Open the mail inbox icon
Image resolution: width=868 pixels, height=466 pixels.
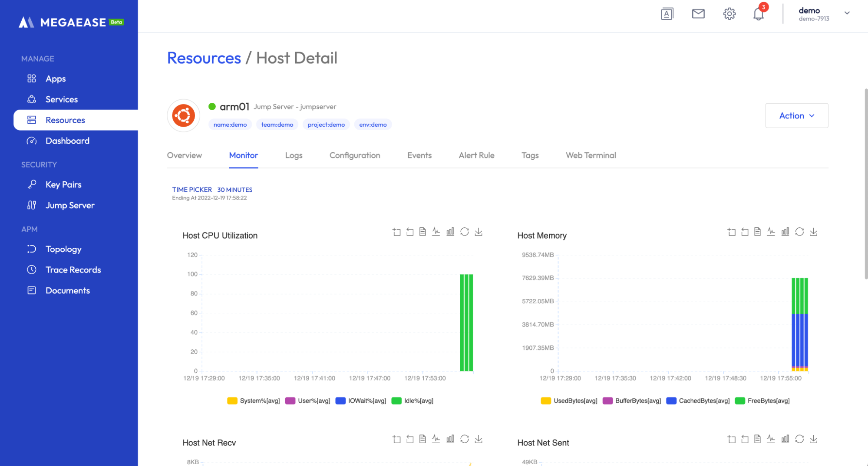pyautogui.click(x=698, y=14)
